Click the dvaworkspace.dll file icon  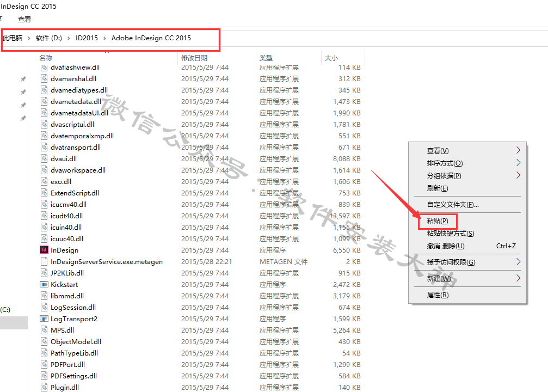point(44,170)
